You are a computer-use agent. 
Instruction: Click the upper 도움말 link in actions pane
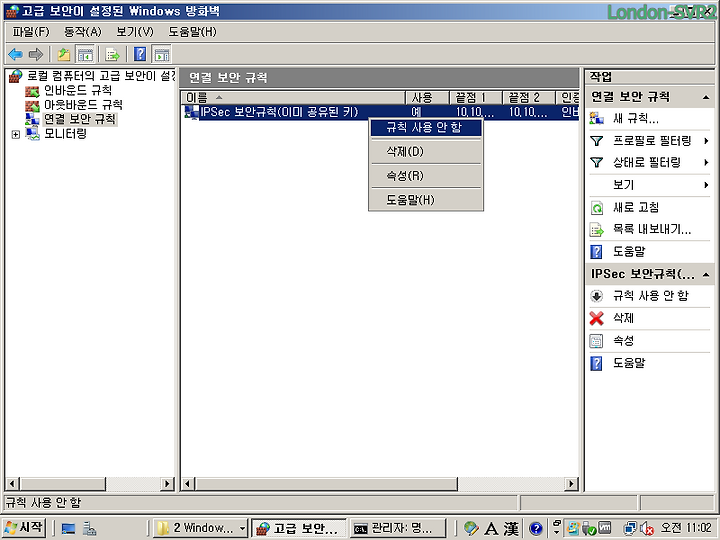629,251
